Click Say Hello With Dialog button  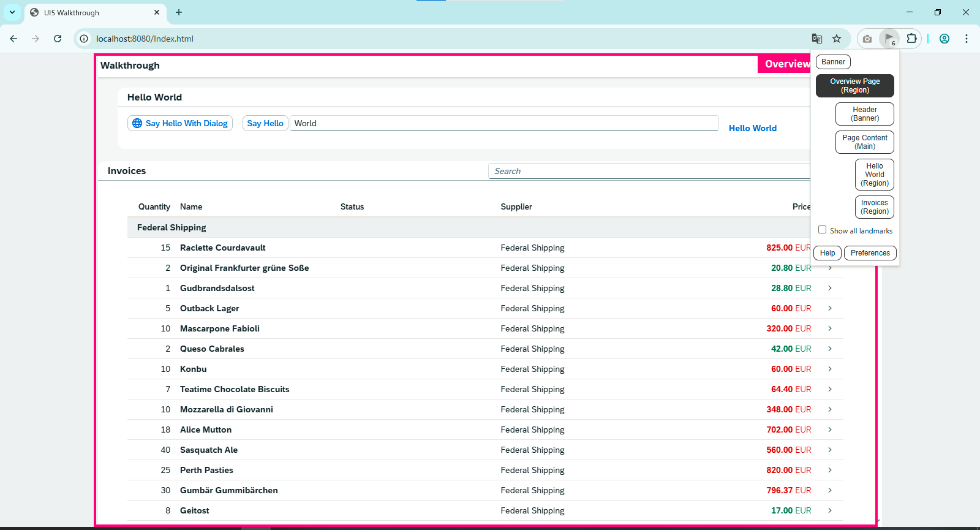tap(180, 123)
